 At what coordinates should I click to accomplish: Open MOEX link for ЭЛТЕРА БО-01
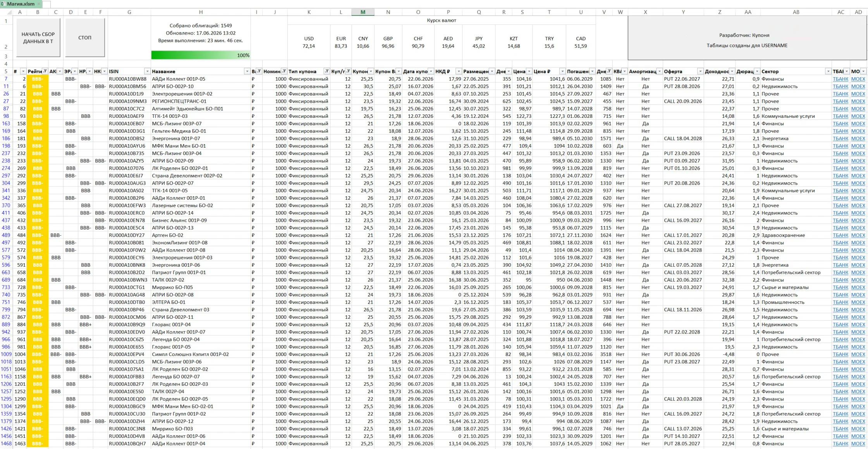coord(858,302)
